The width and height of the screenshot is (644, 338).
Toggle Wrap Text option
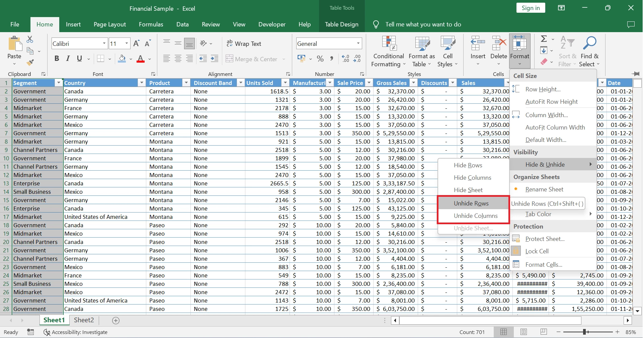click(x=244, y=44)
